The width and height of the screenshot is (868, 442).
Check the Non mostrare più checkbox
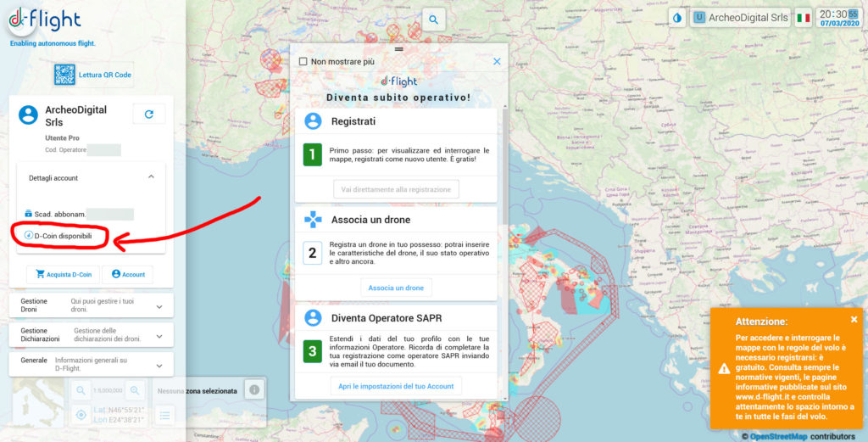pyautogui.click(x=303, y=61)
